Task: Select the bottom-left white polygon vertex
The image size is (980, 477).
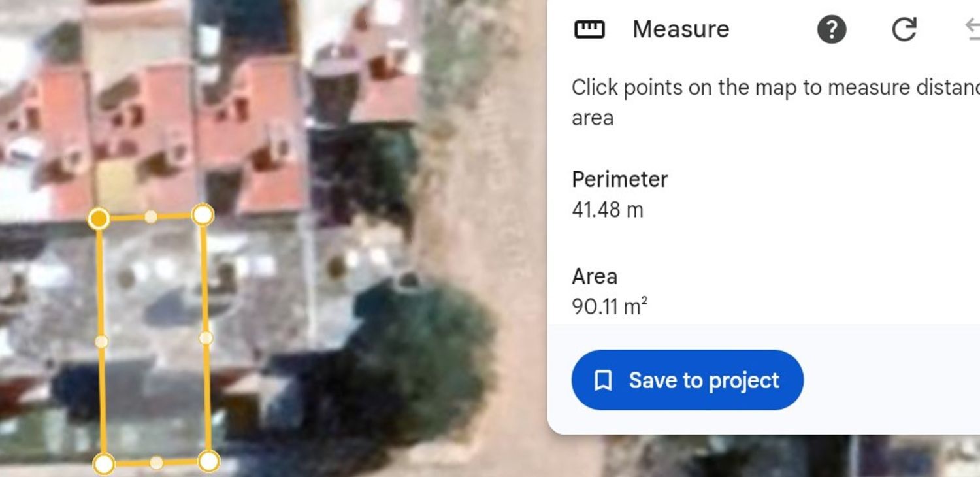Action: (104, 464)
